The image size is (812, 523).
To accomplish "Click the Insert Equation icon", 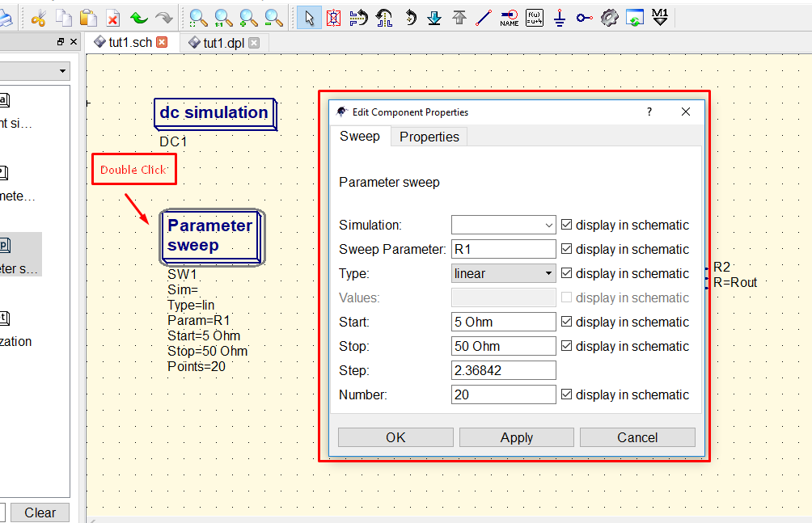I will coord(535,19).
